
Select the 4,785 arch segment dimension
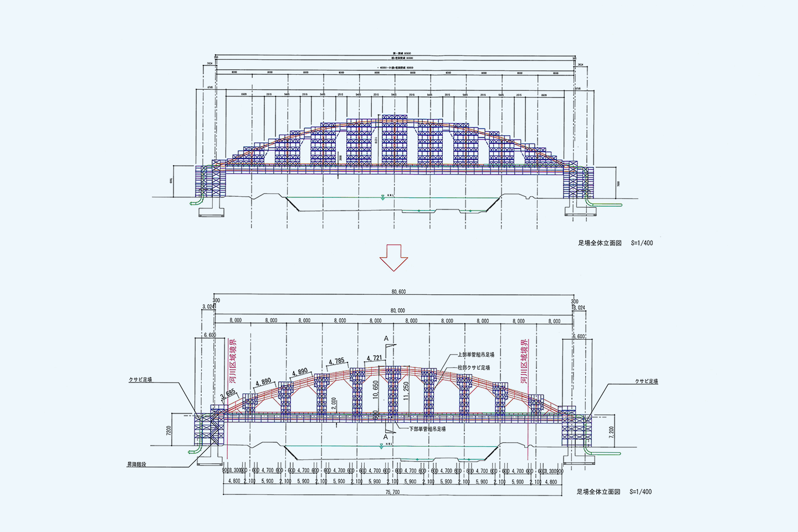pos(336,361)
